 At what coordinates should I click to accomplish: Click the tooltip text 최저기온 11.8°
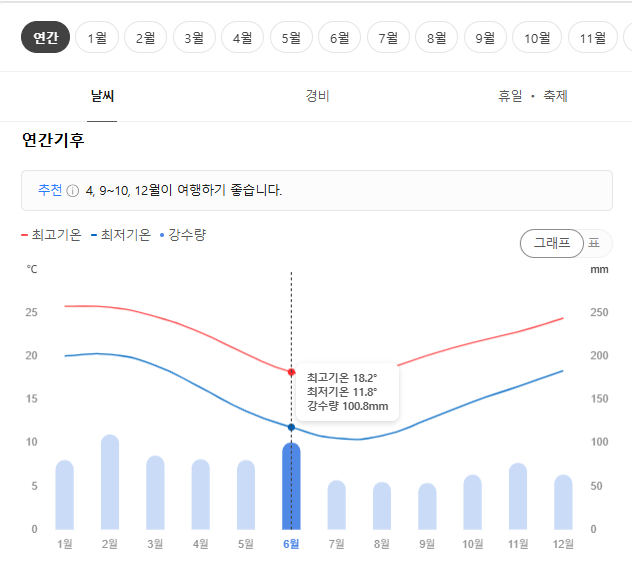click(342, 392)
